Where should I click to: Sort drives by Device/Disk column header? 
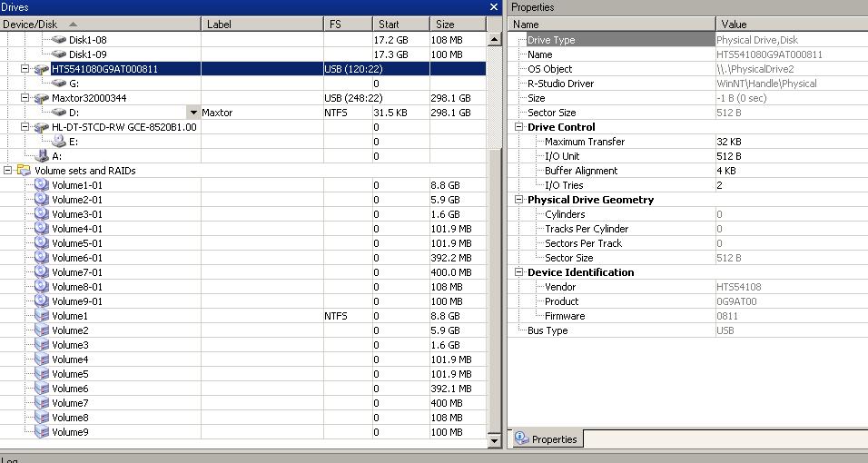click(100, 25)
